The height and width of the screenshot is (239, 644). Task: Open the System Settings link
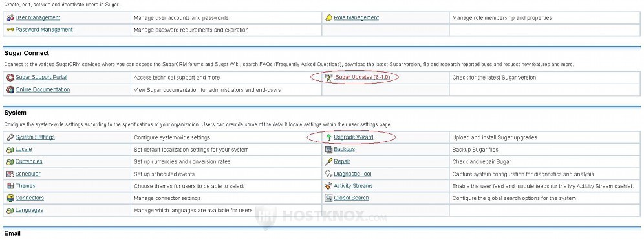[x=35, y=137]
